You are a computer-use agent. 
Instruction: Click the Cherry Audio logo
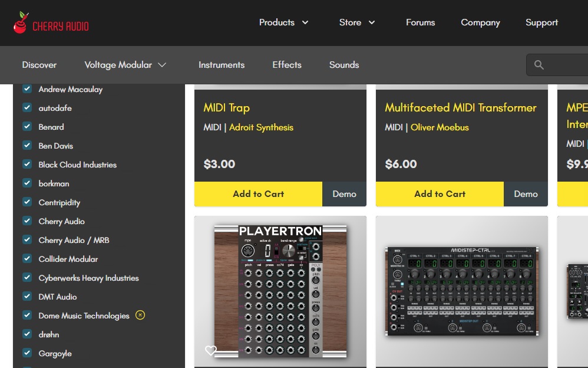tap(51, 22)
